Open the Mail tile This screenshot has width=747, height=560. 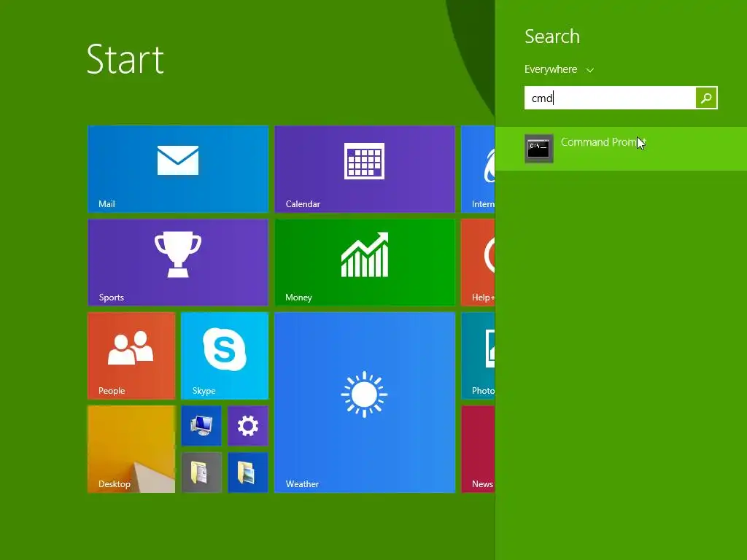178,168
